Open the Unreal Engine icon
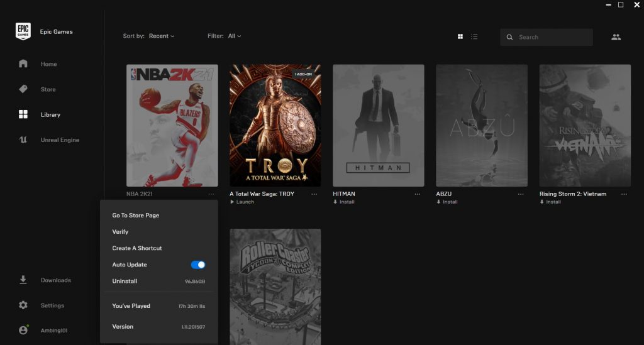The width and height of the screenshot is (644, 345). point(23,140)
